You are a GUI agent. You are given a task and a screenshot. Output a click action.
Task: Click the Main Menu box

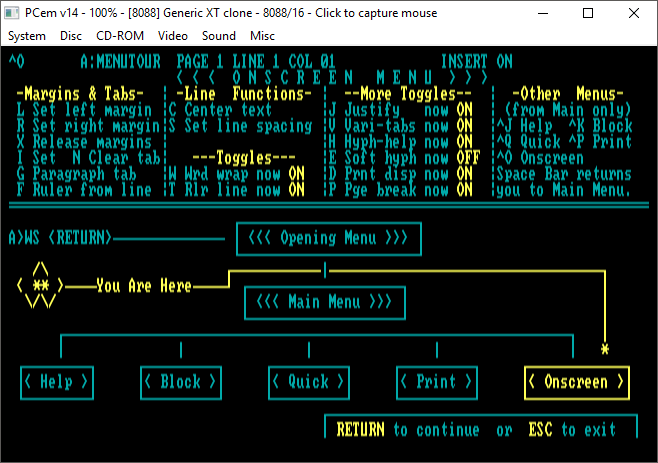(325, 302)
